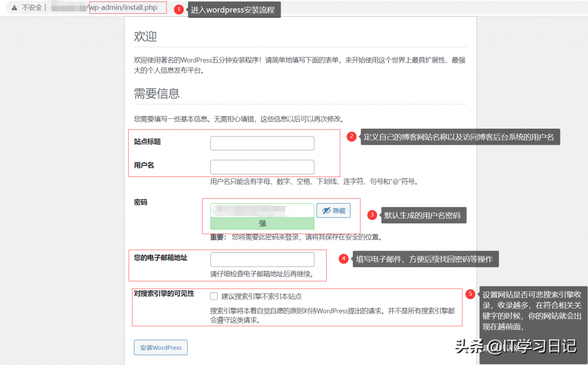Click the 安装WordPress button
588x365 pixels.
160,348
